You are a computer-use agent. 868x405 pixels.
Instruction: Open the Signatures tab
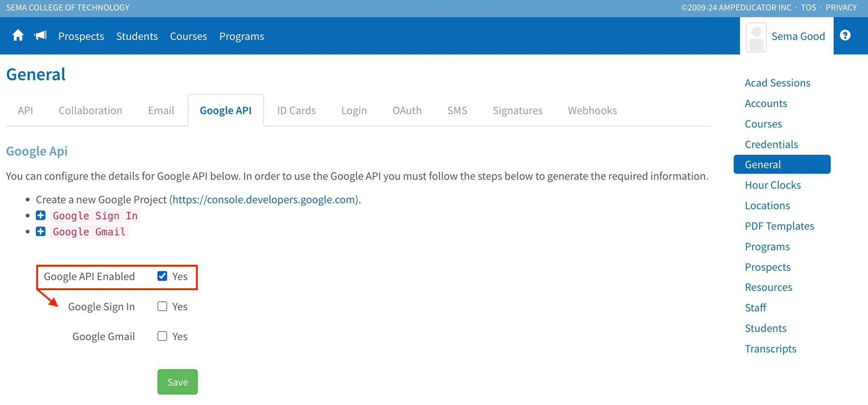[518, 110]
